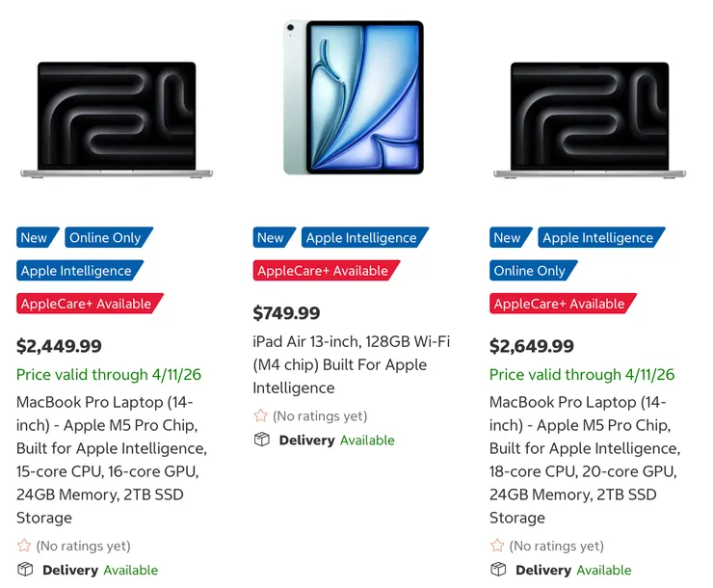Click the delivery box icon for the $2,649.99 MacBook
Viewport: 713px width, 588px height.
pyautogui.click(x=498, y=571)
